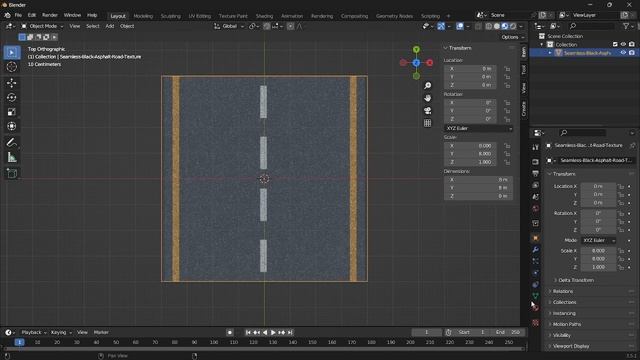This screenshot has height=360, width=640.
Task: Click the End frame field 250
Action: [509, 333]
